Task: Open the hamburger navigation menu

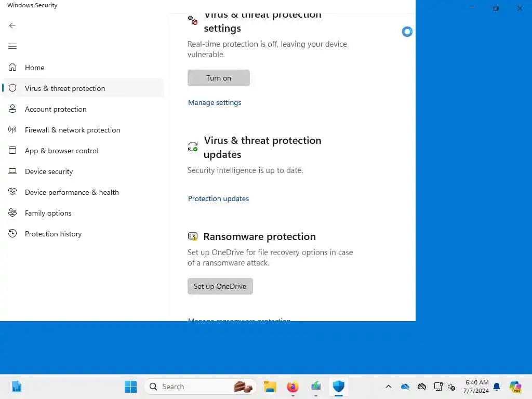Action: [12, 46]
